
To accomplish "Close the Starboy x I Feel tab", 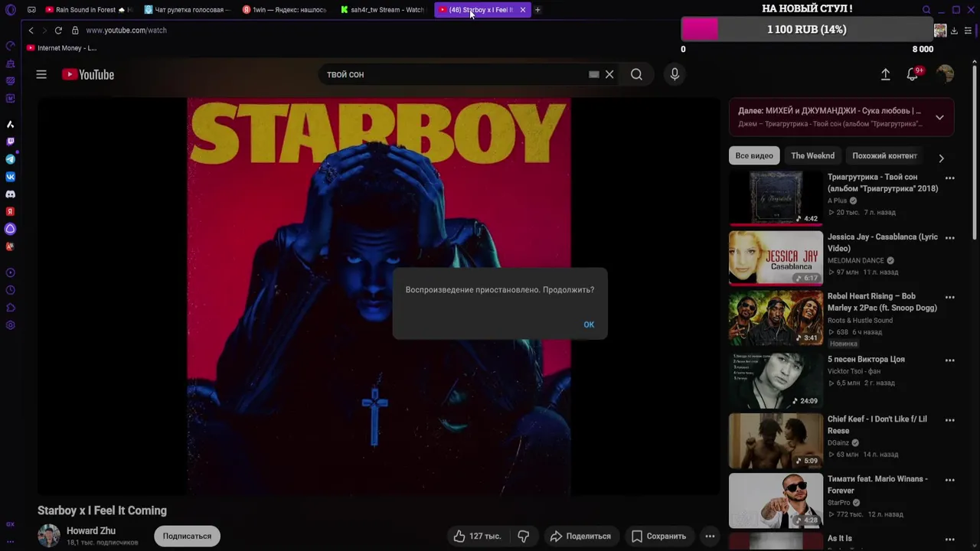I will point(523,10).
